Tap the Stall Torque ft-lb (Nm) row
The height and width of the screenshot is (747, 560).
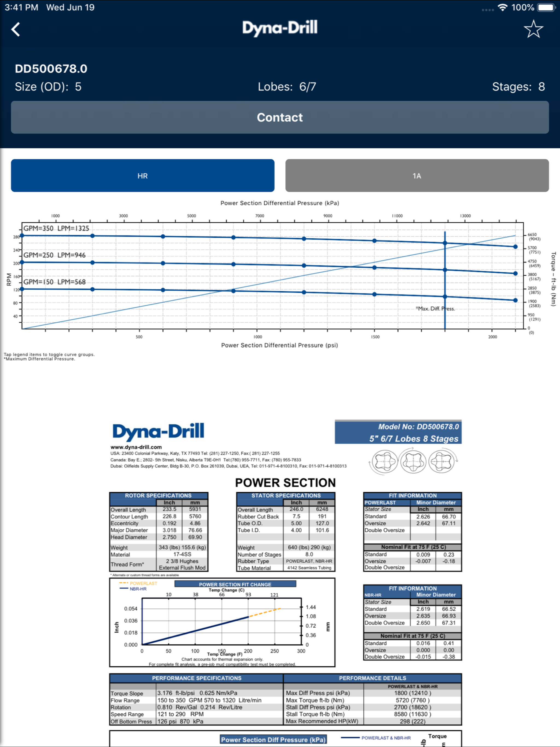click(372, 714)
